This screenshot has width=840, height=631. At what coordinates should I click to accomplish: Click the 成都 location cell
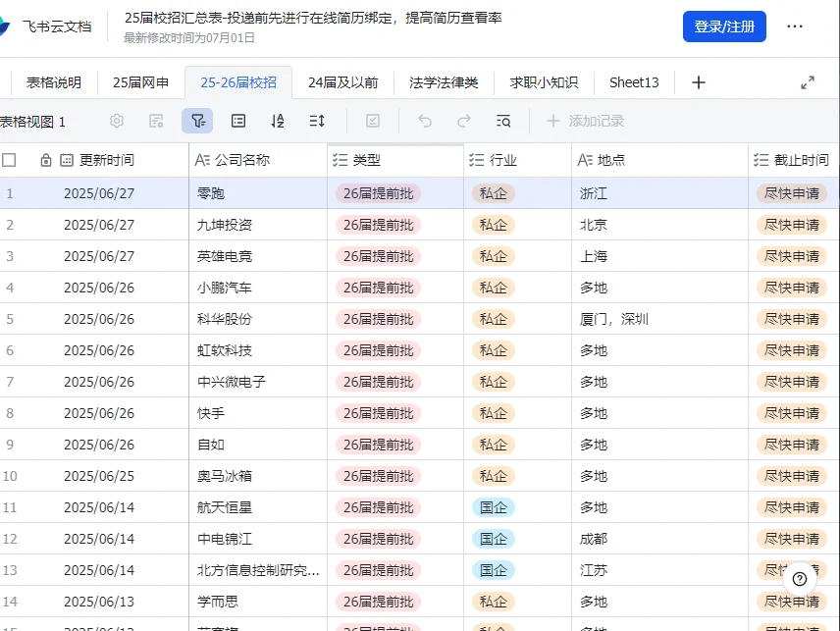[660, 539]
